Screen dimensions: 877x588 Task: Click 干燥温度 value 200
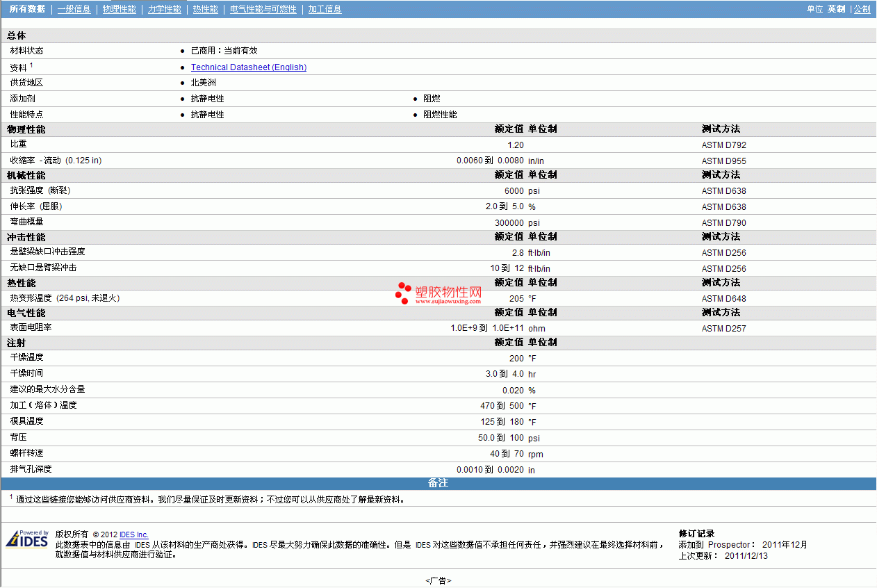(517, 359)
